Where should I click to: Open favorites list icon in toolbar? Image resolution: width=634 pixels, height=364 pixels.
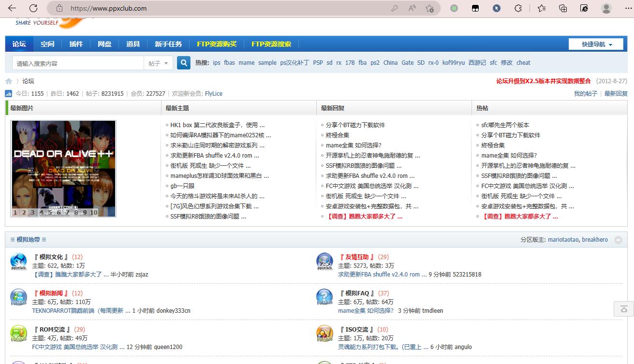(x=541, y=8)
